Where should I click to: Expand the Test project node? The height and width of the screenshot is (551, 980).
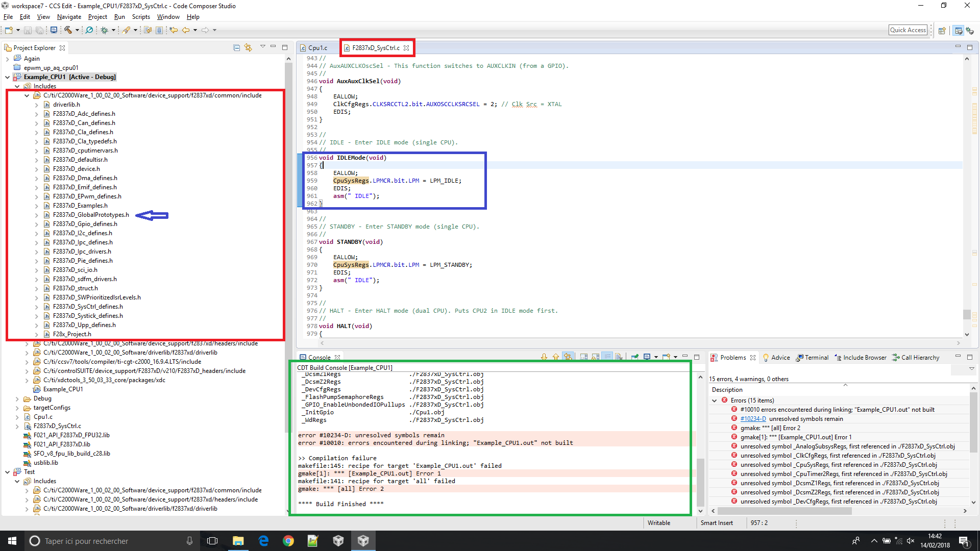[x=8, y=472]
